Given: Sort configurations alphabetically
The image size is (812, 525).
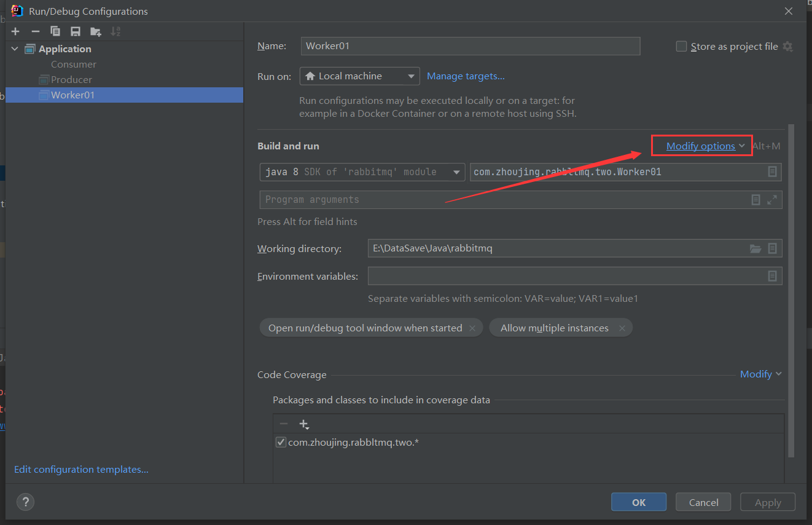Looking at the screenshot, I should coord(115,31).
